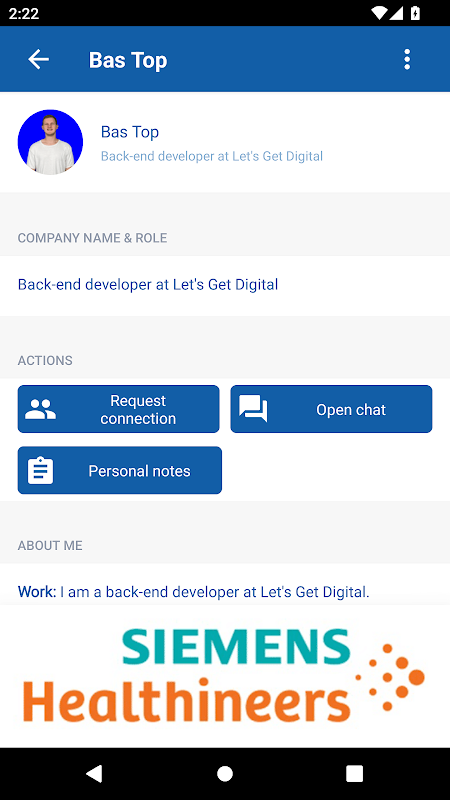Open Personal notes

120,470
